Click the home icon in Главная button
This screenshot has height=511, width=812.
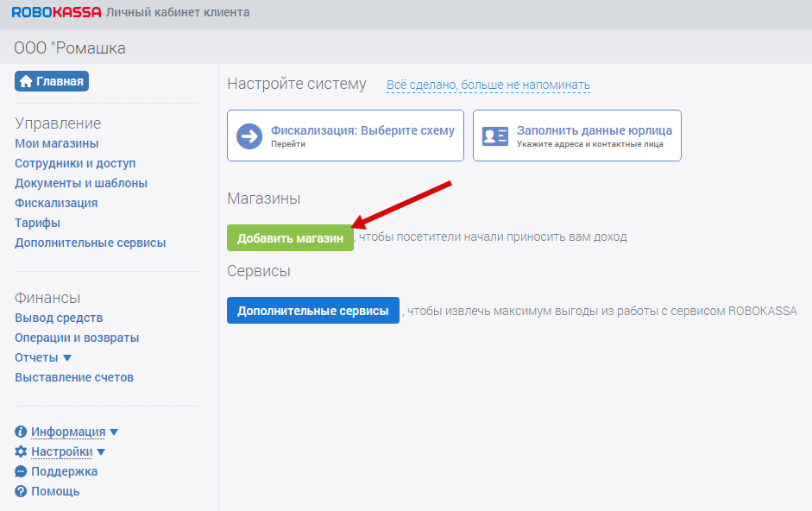click(x=26, y=82)
